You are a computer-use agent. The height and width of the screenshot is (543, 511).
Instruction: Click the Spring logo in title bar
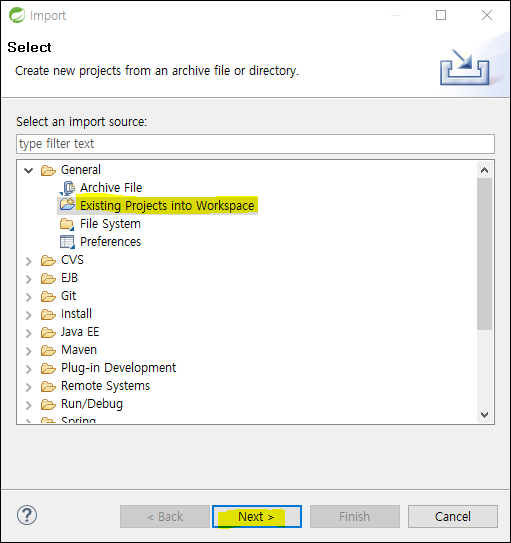[17, 15]
